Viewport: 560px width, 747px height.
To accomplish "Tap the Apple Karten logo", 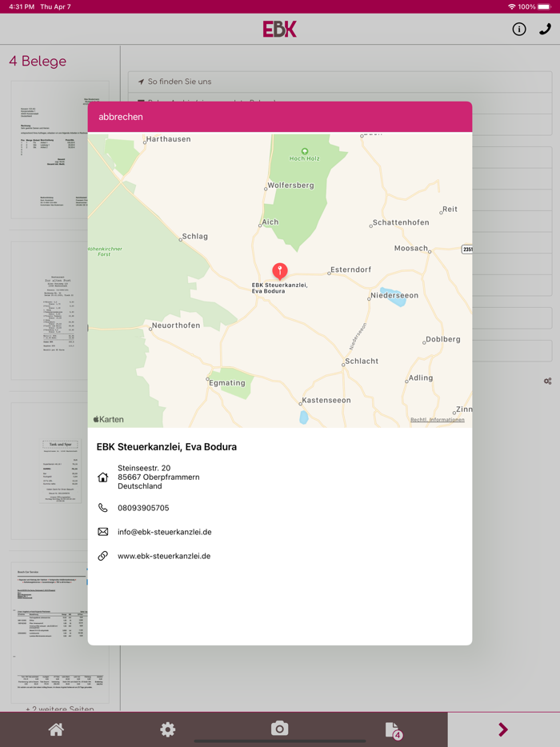I will [x=109, y=419].
